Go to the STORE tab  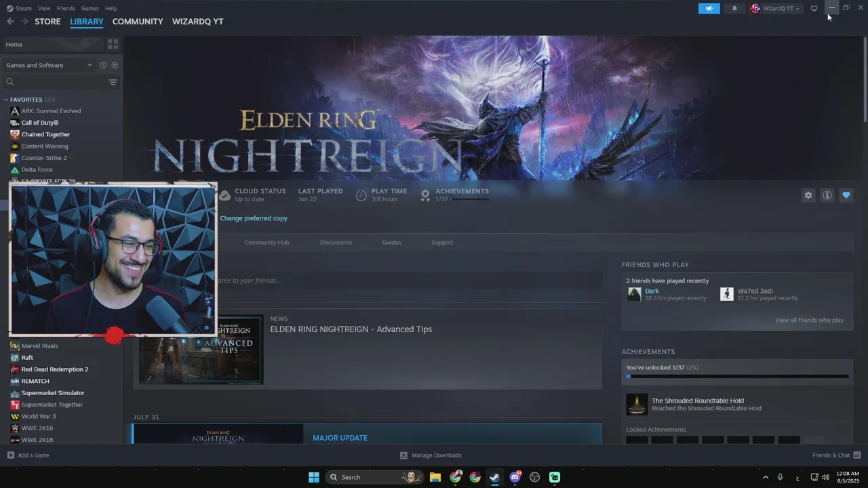pyautogui.click(x=47, y=22)
